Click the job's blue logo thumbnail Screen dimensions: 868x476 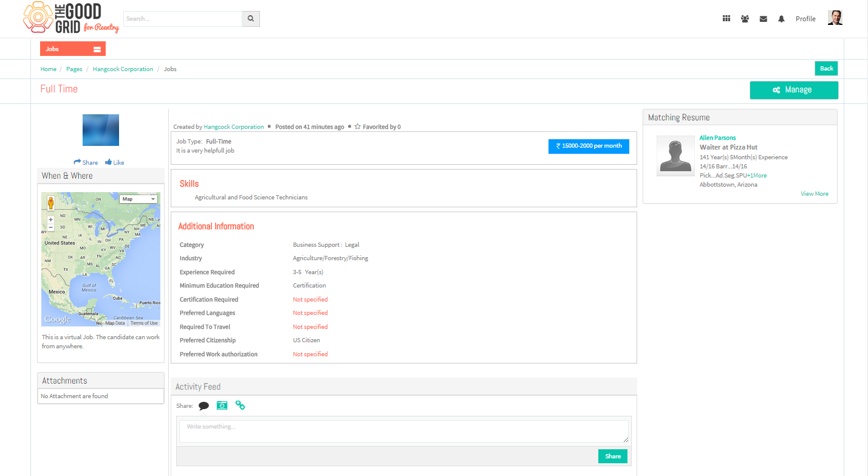(101, 130)
